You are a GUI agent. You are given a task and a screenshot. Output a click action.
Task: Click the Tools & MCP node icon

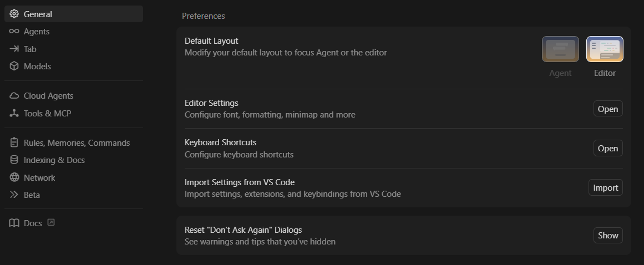click(14, 113)
